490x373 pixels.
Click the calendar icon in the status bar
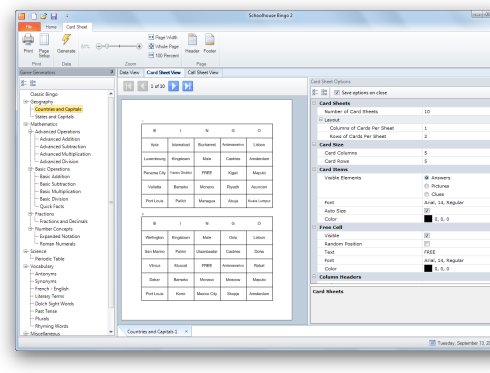[x=432, y=343]
